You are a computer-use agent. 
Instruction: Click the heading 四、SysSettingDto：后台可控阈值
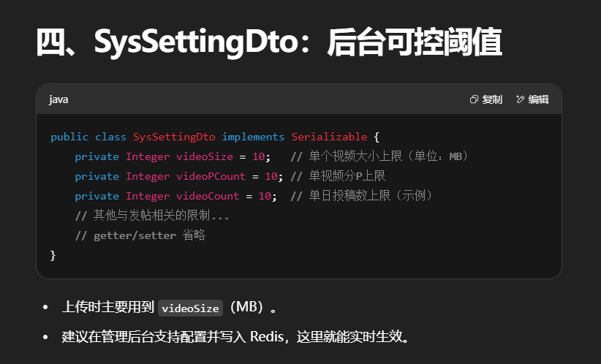tap(268, 43)
